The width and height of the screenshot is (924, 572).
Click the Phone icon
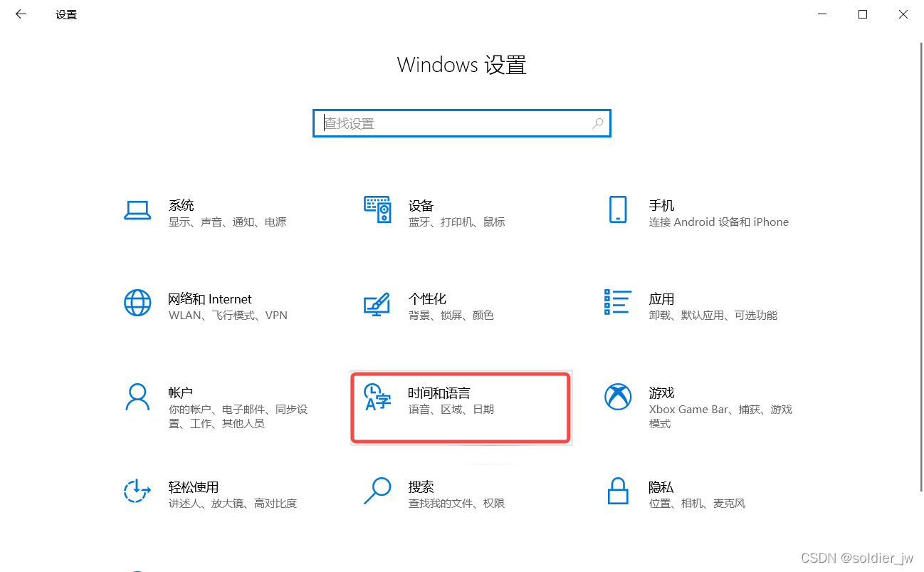point(618,210)
